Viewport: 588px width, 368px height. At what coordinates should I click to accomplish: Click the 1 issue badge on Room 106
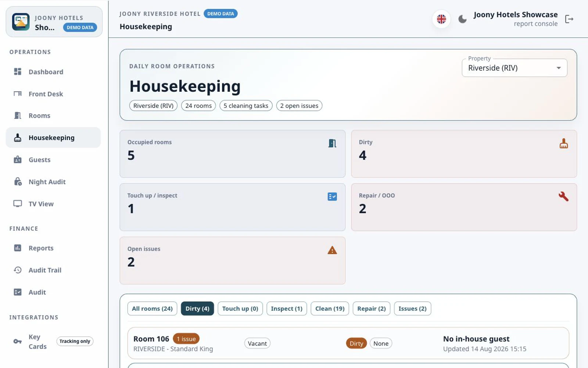click(x=186, y=339)
